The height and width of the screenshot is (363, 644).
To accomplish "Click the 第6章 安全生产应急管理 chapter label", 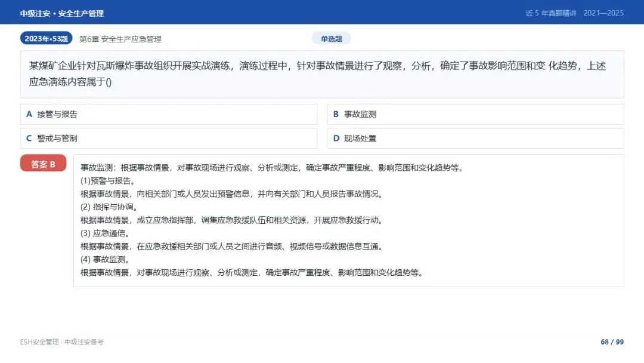I will click(x=120, y=39).
